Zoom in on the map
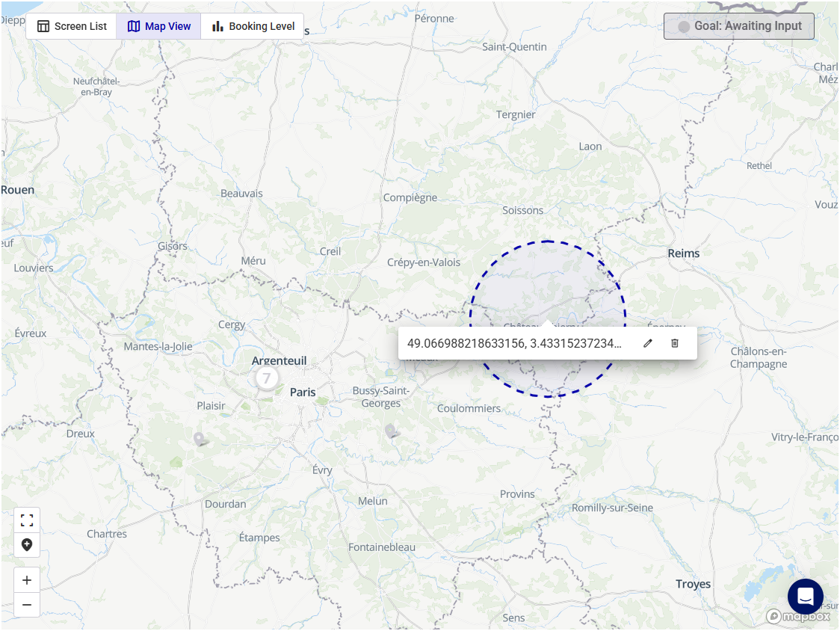The width and height of the screenshot is (840, 631). 27,580
